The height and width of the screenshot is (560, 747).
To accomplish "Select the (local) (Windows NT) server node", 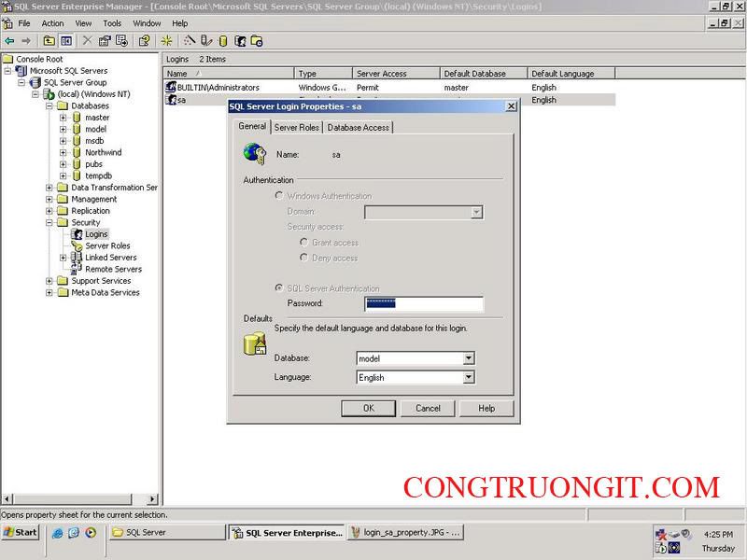I will coord(93,94).
